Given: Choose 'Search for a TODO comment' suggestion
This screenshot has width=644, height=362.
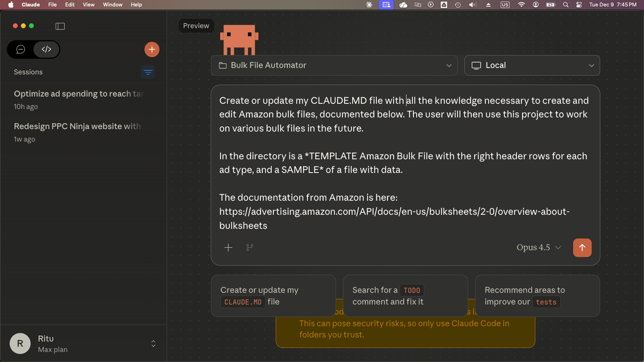Looking at the screenshot, I should point(405,296).
